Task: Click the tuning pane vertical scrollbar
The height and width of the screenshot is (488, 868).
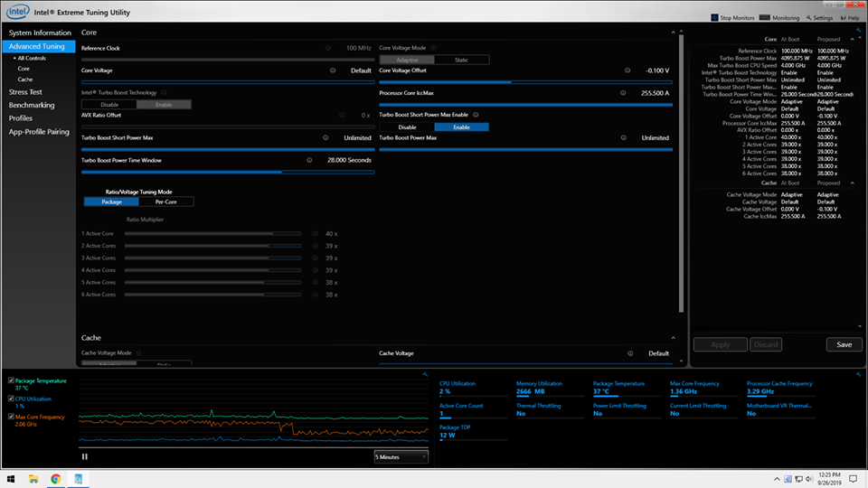Action: tap(682, 174)
